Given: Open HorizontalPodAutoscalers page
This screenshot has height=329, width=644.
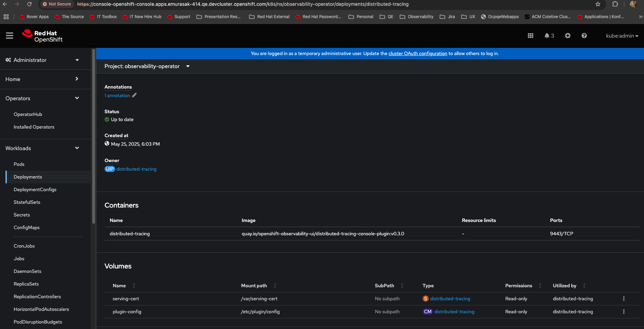Looking at the screenshot, I should coord(41,309).
